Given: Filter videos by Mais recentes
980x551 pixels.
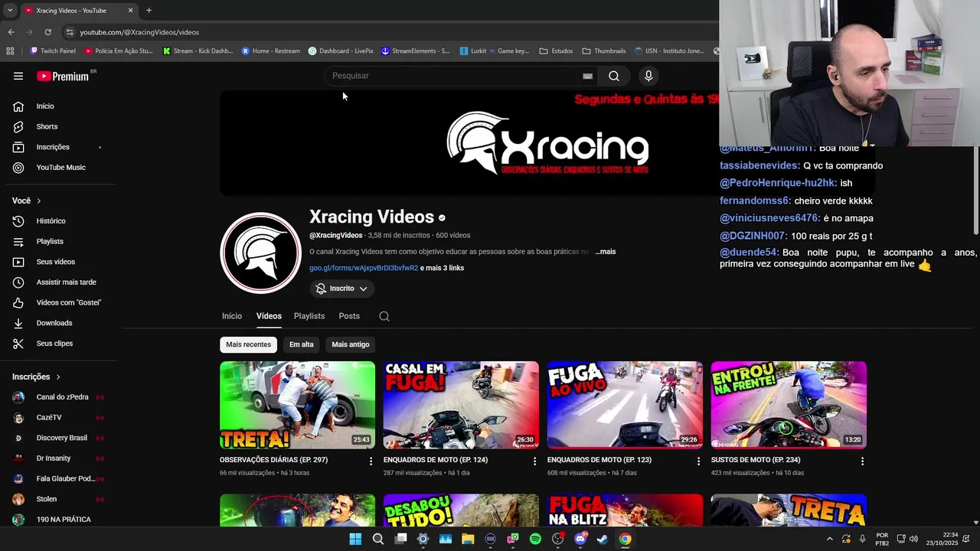Looking at the screenshot, I should pos(248,344).
